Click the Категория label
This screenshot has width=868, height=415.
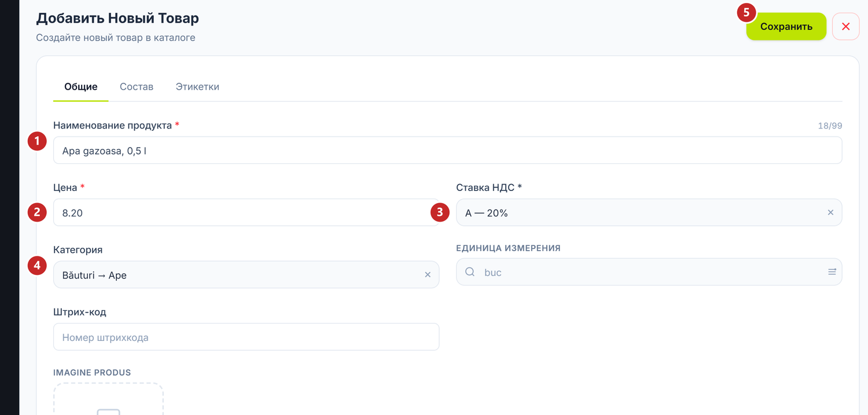pyautogui.click(x=78, y=249)
